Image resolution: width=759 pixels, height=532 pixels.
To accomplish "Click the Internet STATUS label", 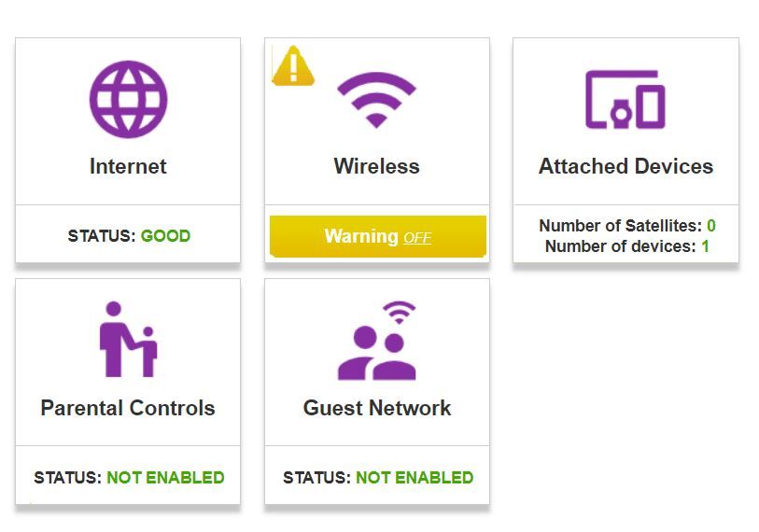I will pyautogui.click(x=102, y=236).
